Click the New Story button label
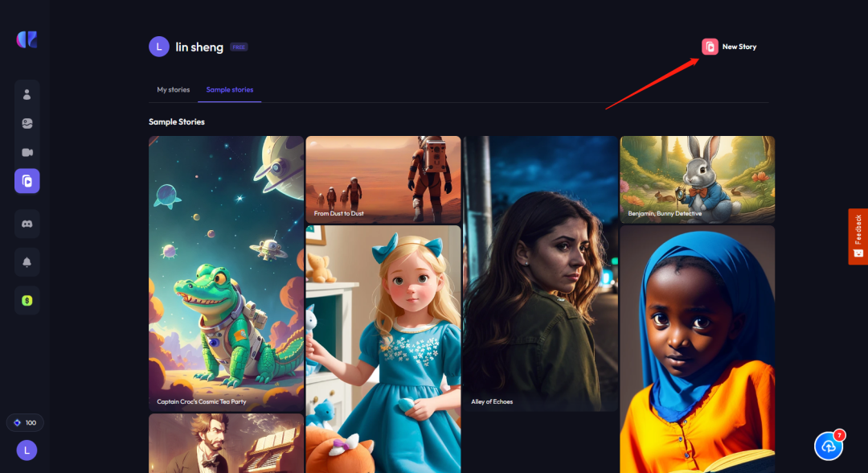Image resolution: width=868 pixels, height=473 pixels. [x=739, y=47]
